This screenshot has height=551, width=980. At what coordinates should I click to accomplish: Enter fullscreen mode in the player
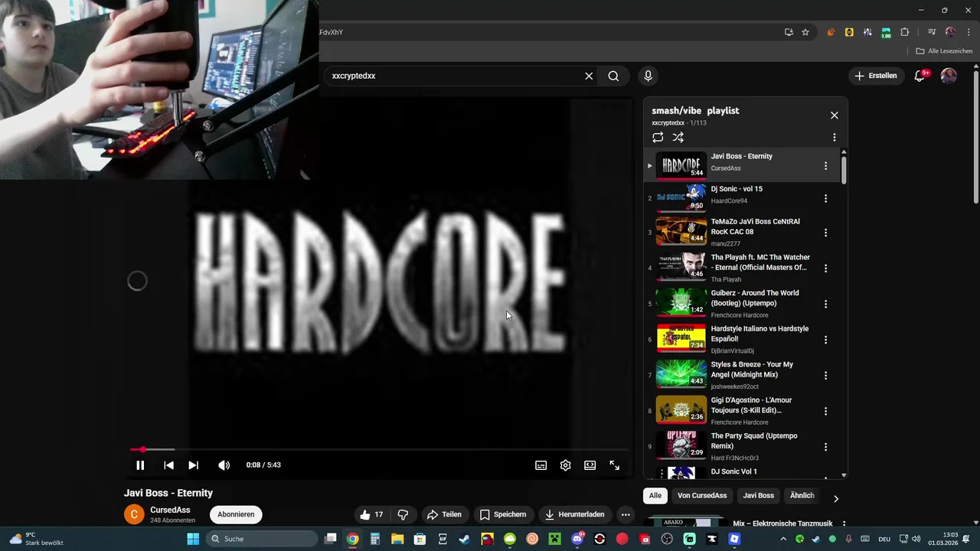click(x=614, y=465)
